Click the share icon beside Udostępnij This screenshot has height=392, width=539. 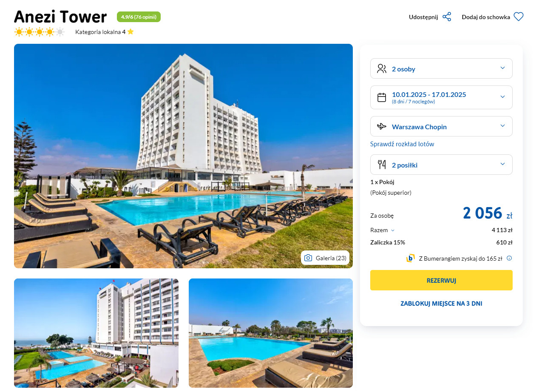coord(447,17)
